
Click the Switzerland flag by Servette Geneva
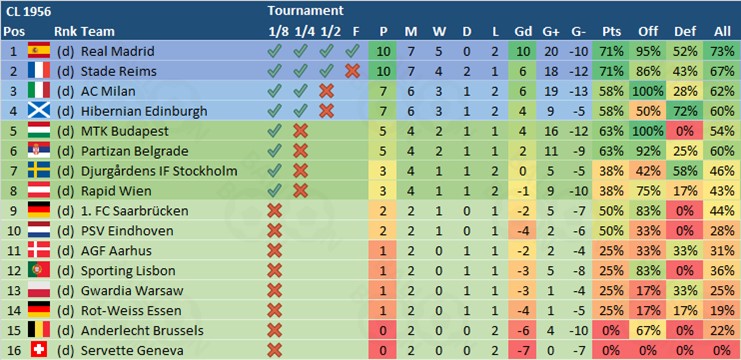[x=39, y=351]
